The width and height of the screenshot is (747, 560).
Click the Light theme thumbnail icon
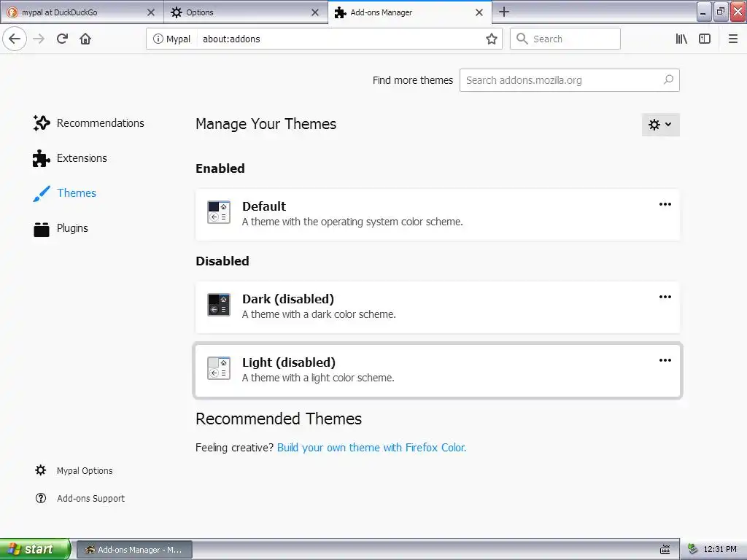pos(219,368)
